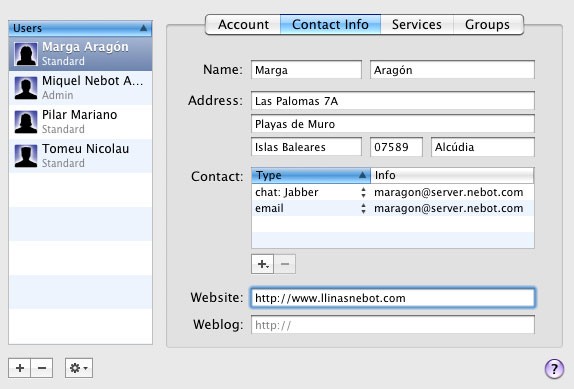
Task: Go to the Groups tab
Action: pos(488,25)
